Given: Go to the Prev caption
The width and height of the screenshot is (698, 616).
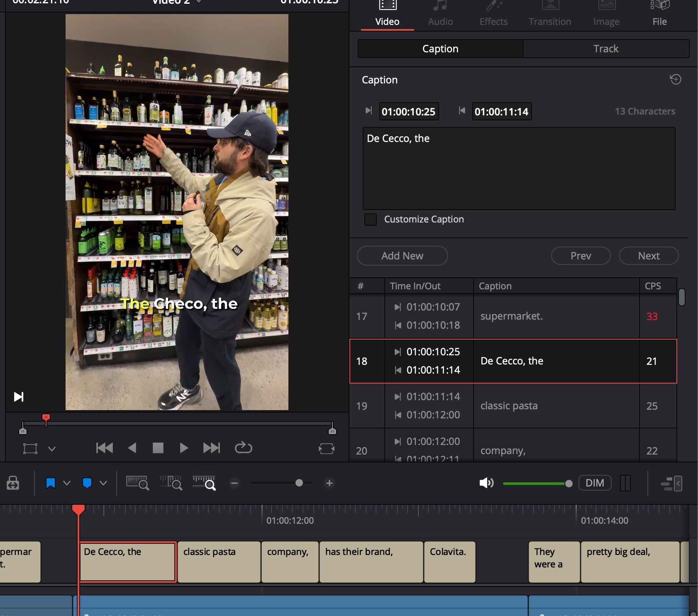Looking at the screenshot, I should [581, 256].
